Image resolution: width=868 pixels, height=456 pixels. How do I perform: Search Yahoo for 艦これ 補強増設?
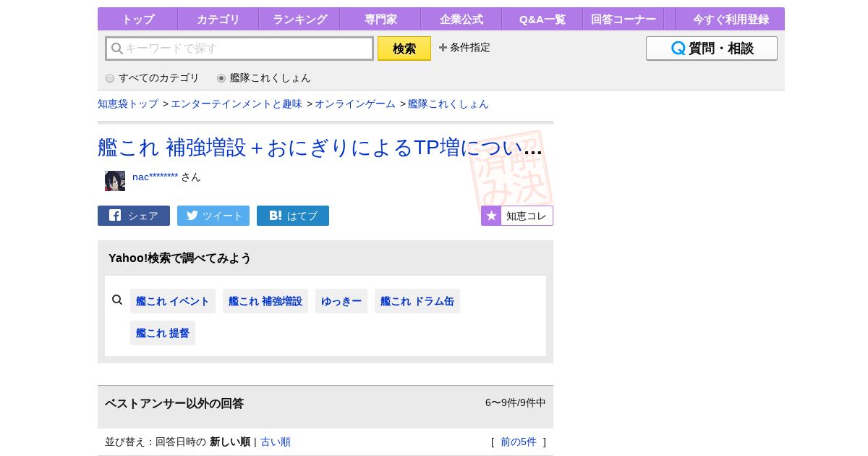click(265, 301)
